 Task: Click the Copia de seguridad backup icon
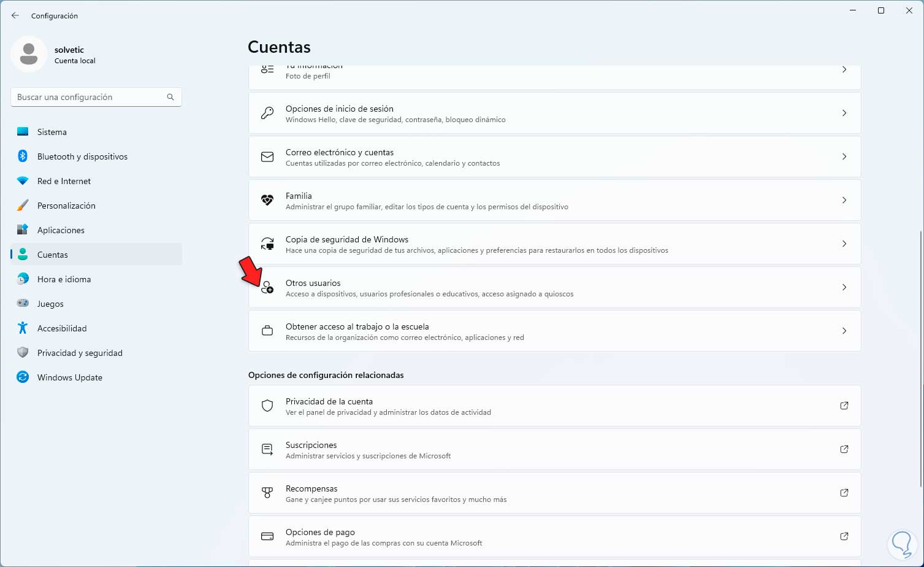[267, 244]
